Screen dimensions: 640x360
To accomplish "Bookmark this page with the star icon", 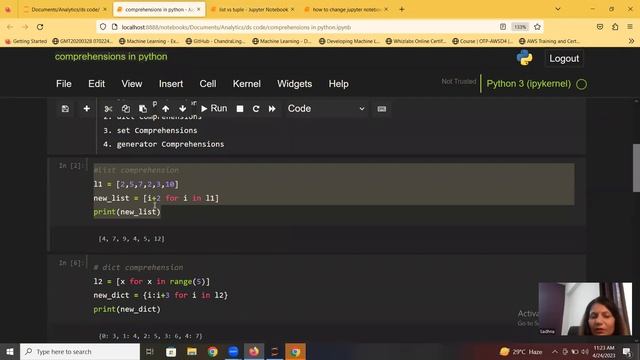I will 537,27.
